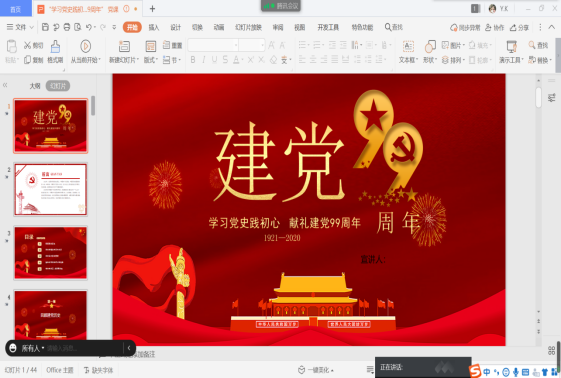
Task: Click the 一键美化 beautify button in status bar
Action: coord(316,370)
